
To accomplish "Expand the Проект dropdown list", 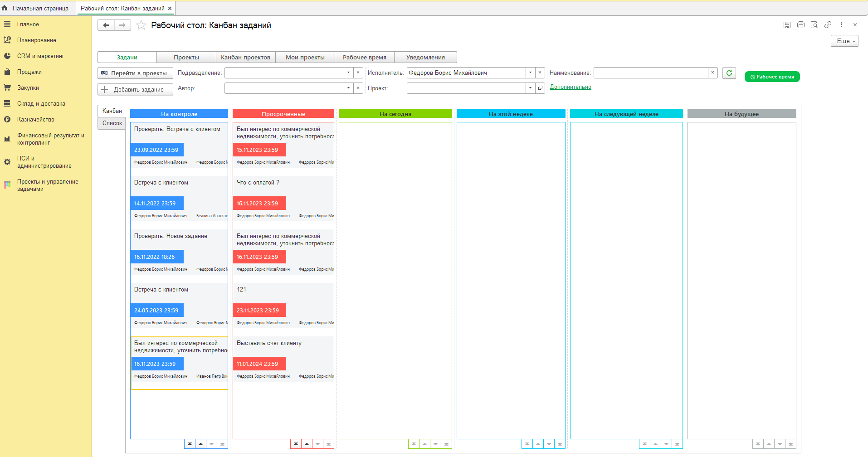I will coord(530,88).
